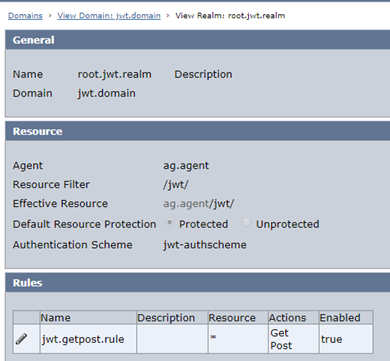Select the Protected radio button

(169, 222)
